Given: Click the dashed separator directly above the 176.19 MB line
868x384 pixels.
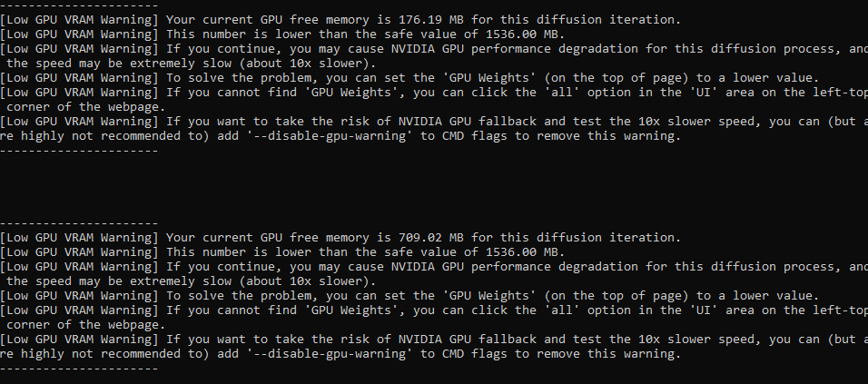Looking at the screenshot, I should pos(79,5).
